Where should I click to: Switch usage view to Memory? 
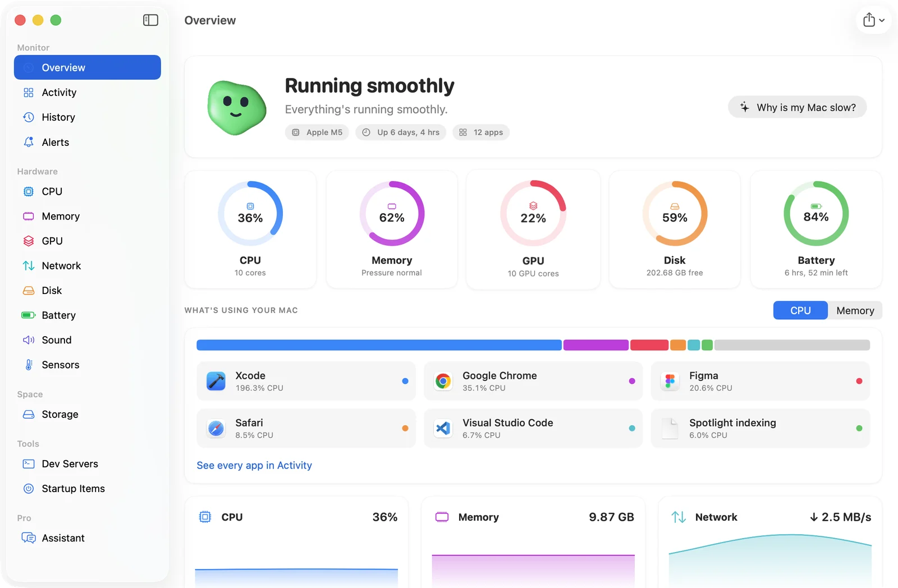(855, 310)
